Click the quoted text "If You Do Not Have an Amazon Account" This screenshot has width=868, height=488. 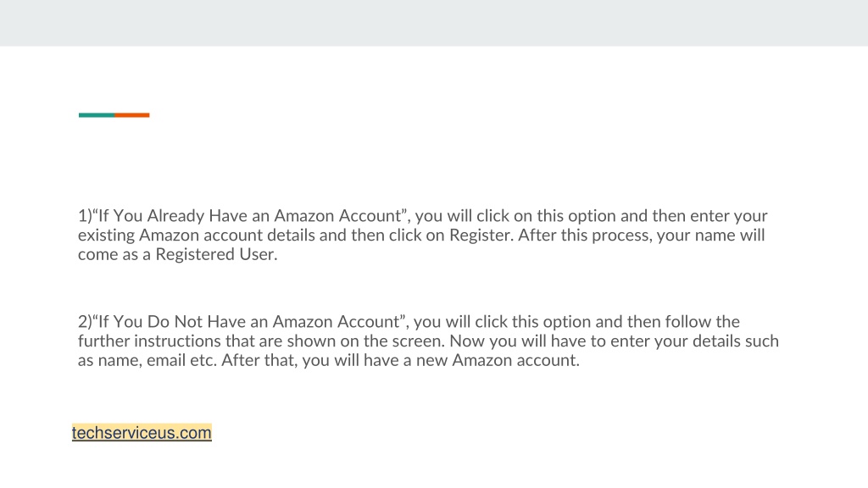point(248,321)
